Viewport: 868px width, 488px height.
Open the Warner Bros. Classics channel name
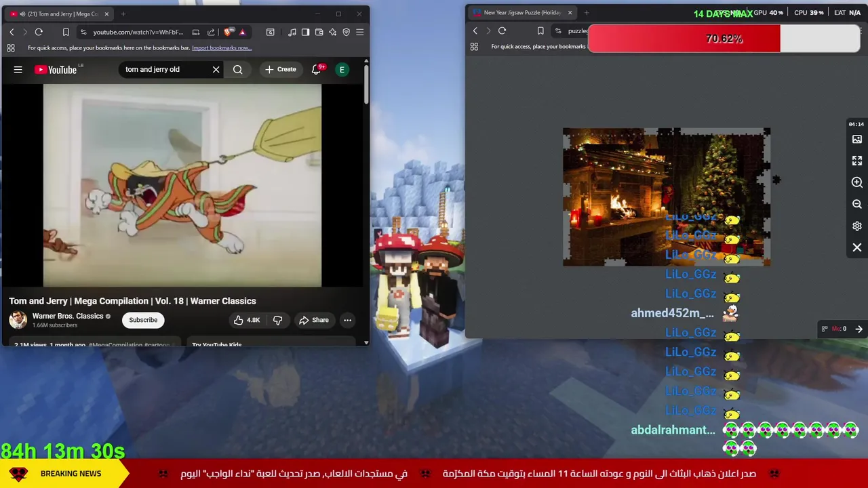pos(68,316)
